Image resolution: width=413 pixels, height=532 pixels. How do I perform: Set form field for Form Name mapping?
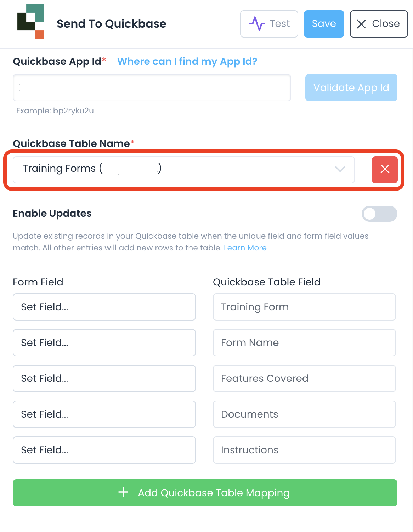tap(104, 343)
